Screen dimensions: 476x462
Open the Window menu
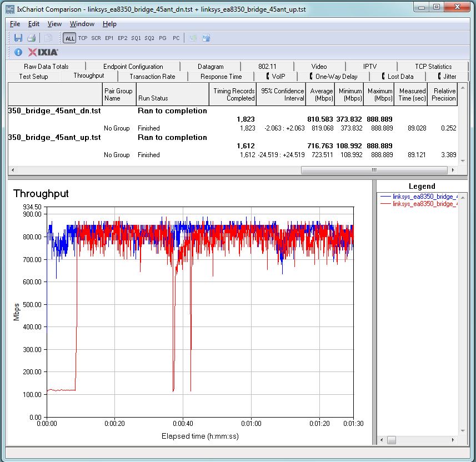pos(82,24)
